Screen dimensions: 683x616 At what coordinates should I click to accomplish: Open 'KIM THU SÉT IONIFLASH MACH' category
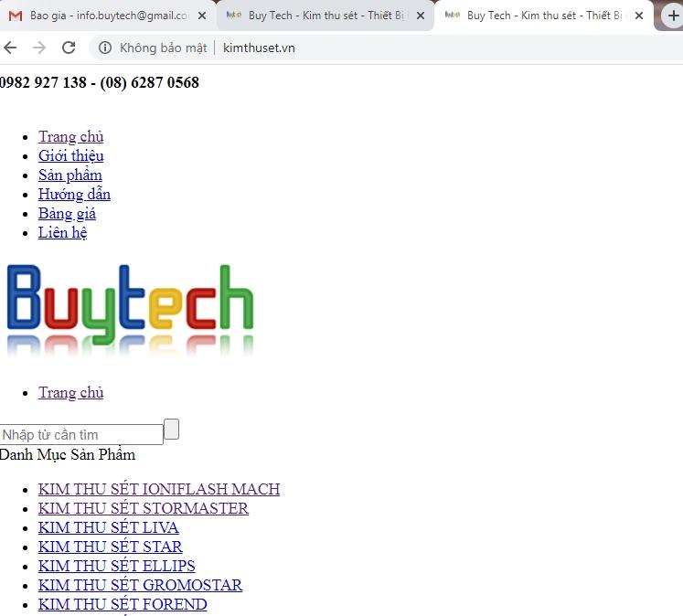click(159, 489)
